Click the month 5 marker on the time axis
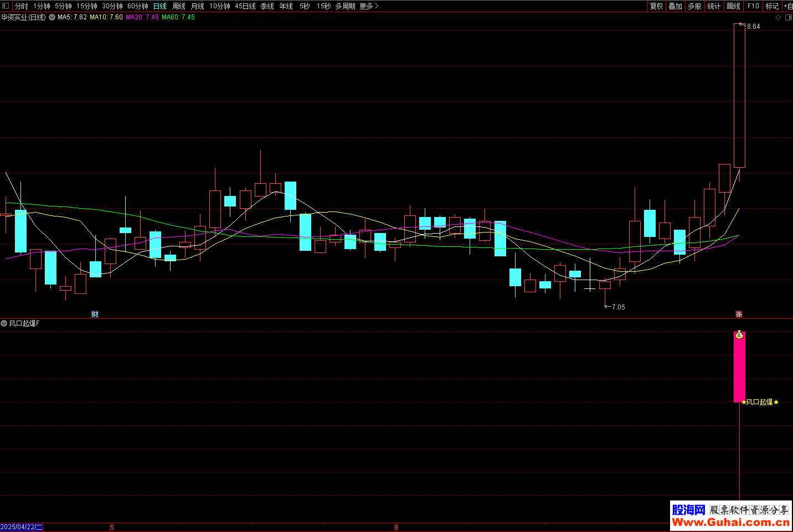 [x=112, y=528]
